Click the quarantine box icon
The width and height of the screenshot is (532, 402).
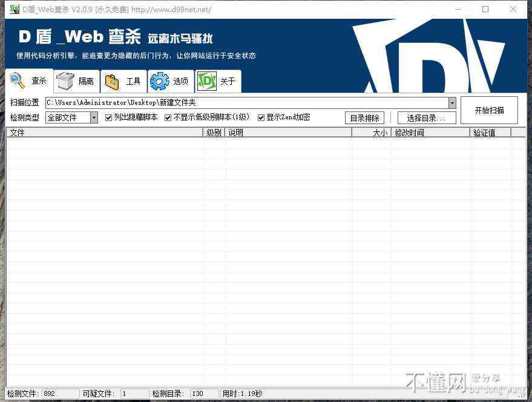65,81
